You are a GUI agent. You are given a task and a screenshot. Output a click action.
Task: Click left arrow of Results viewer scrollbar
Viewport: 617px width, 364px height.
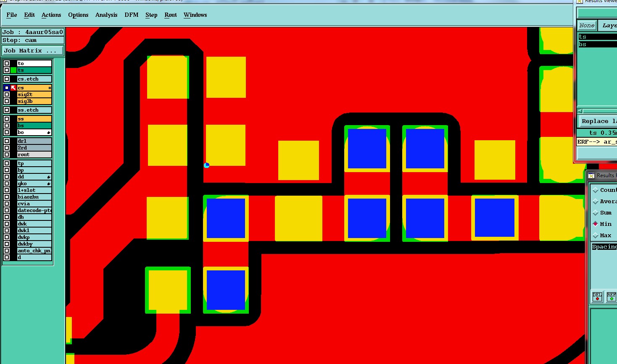click(x=580, y=111)
